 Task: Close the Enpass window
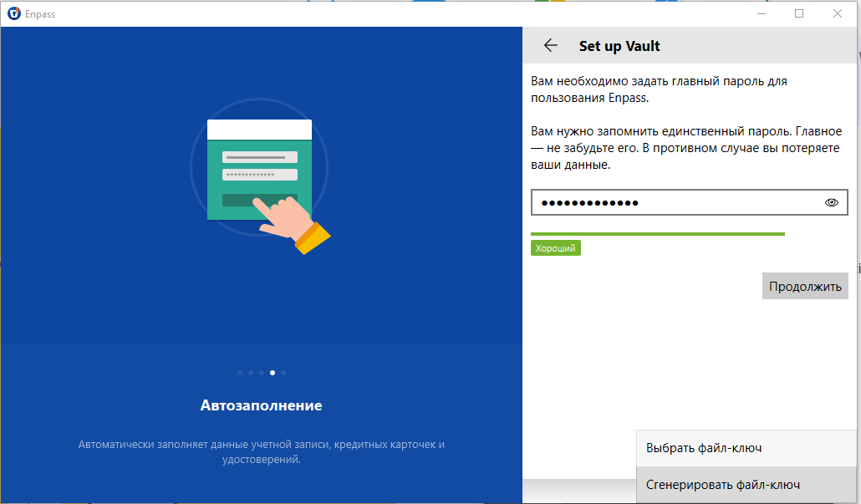pyautogui.click(x=838, y=13)
